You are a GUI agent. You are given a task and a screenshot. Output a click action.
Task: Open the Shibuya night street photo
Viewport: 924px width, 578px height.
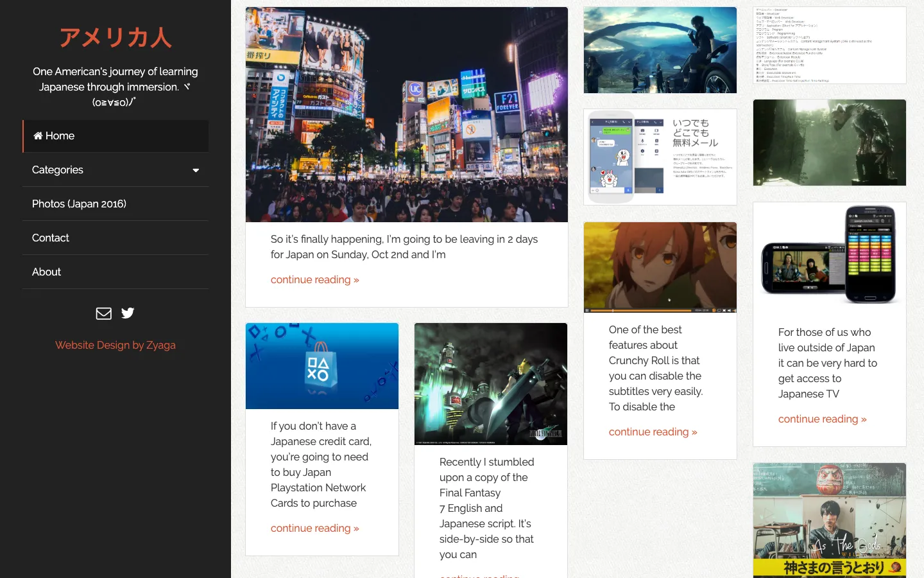[407, 114]
